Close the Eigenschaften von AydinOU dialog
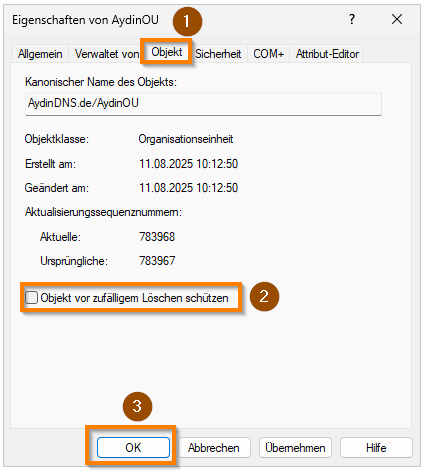This screenshot has height=470, width=425. pyautogui.click(x=397, y=19)
